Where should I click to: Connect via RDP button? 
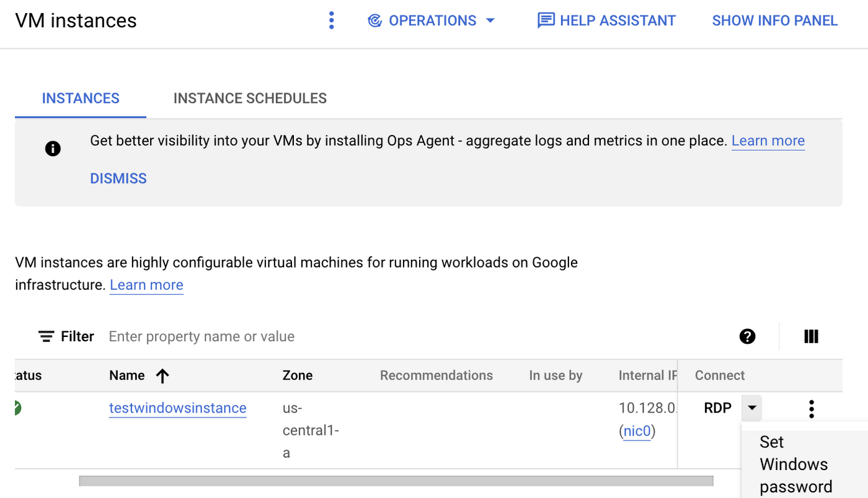[x=718, y=408]
